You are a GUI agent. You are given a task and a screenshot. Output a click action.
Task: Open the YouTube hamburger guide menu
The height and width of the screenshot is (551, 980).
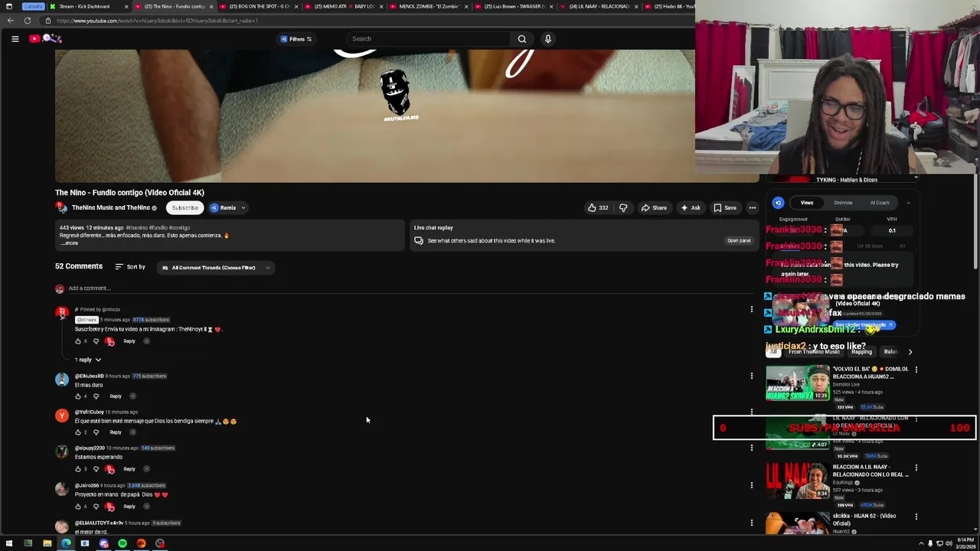pyautogui.click(x=15, y=39)
